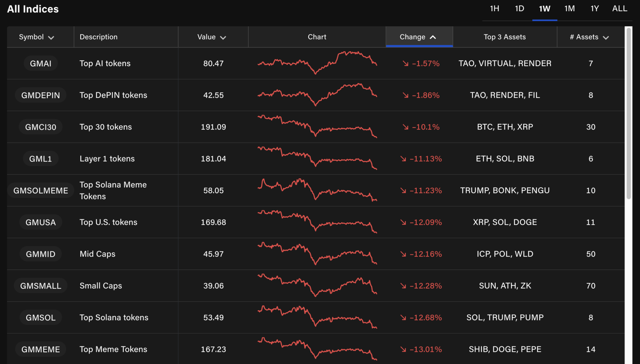Select the 1D timeframe tab

click(x=519, y=9)
